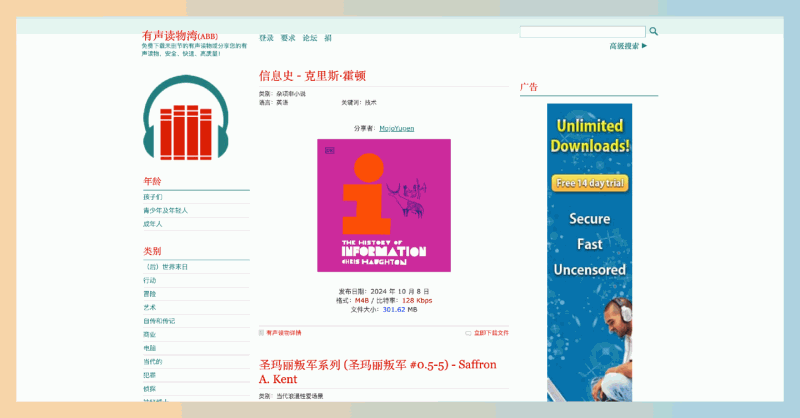This screenshot has width=800, height=418.
Task: Click inside the search input field
Action: pos(583,32)
